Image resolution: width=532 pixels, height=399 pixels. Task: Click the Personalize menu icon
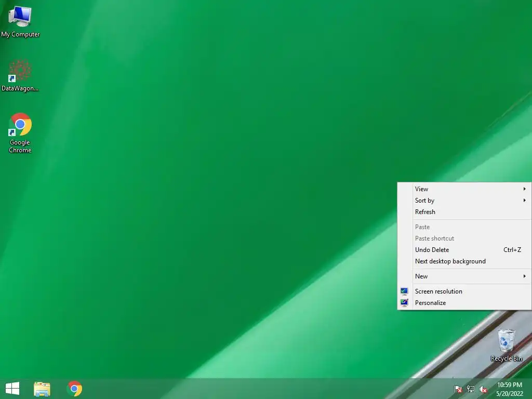tap(404, 303)
